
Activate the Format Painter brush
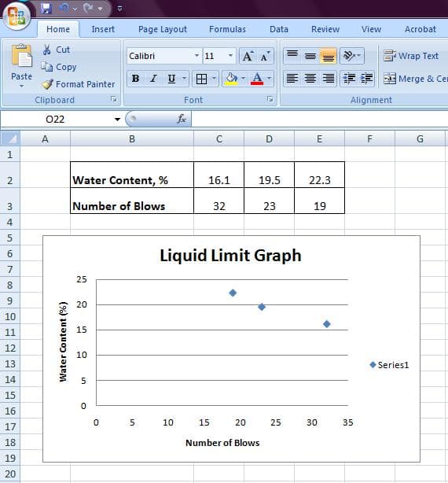pos(78,84)
